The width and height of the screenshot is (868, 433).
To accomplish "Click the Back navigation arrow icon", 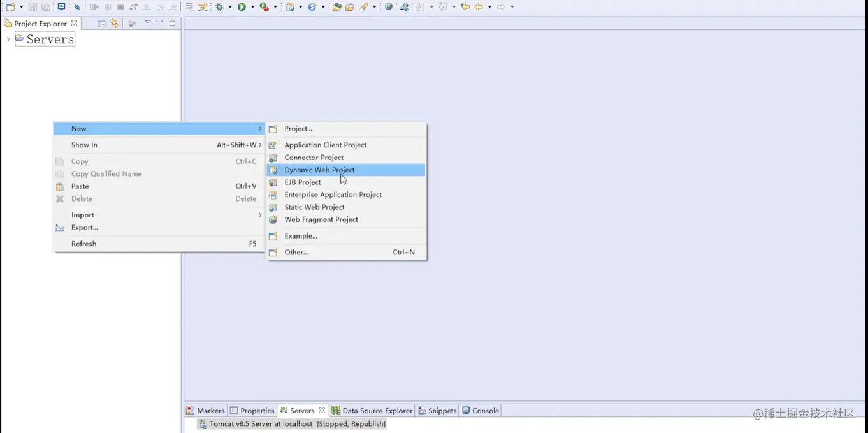I will pos(479,7).
